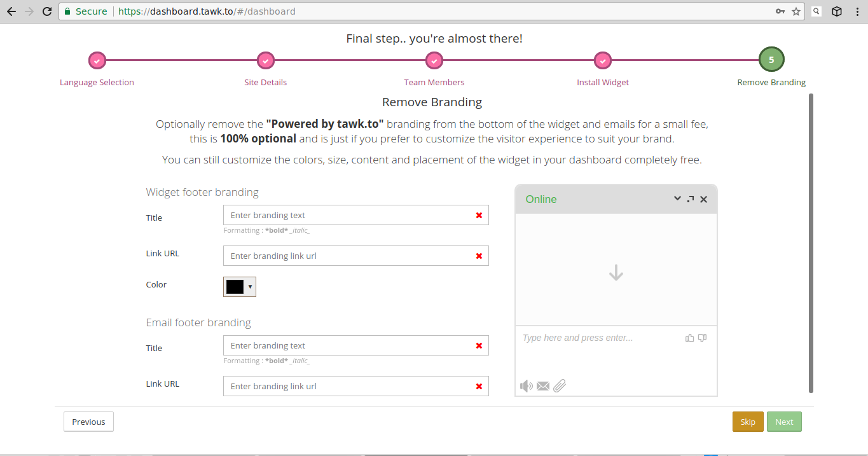The width and height of the screenshot is (868, 456).
Task: Bookmark this page with the star icon
Action: [796, 11]
